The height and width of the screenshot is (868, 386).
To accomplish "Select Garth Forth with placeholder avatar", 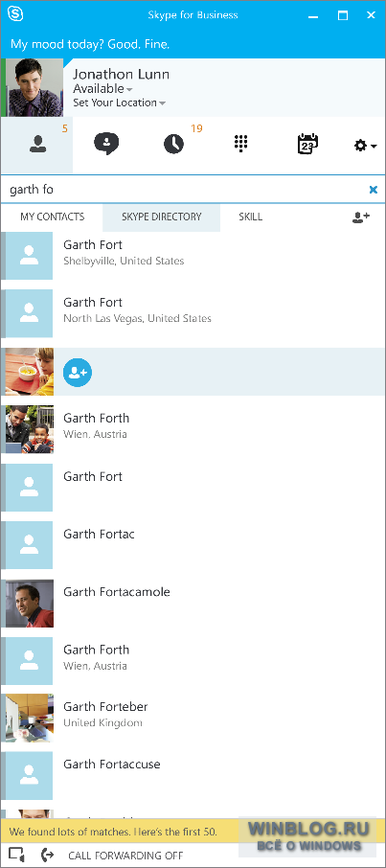I will pyautogui.click(x=193, y=660).
